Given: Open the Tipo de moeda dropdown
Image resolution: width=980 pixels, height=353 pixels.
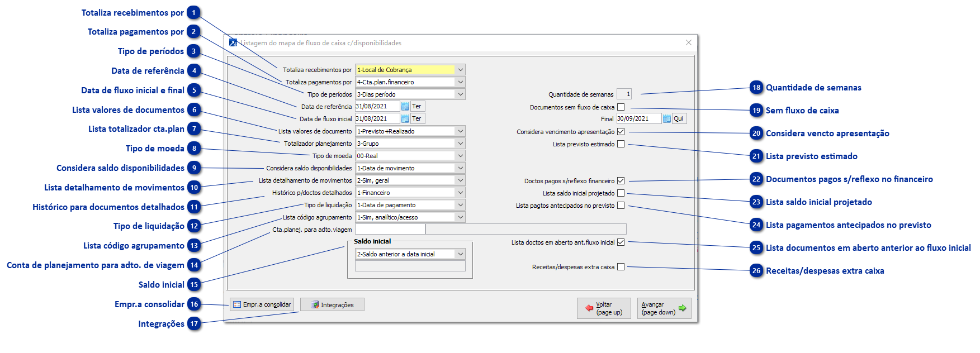Looking at the screenshot, I should pos(460,156).
